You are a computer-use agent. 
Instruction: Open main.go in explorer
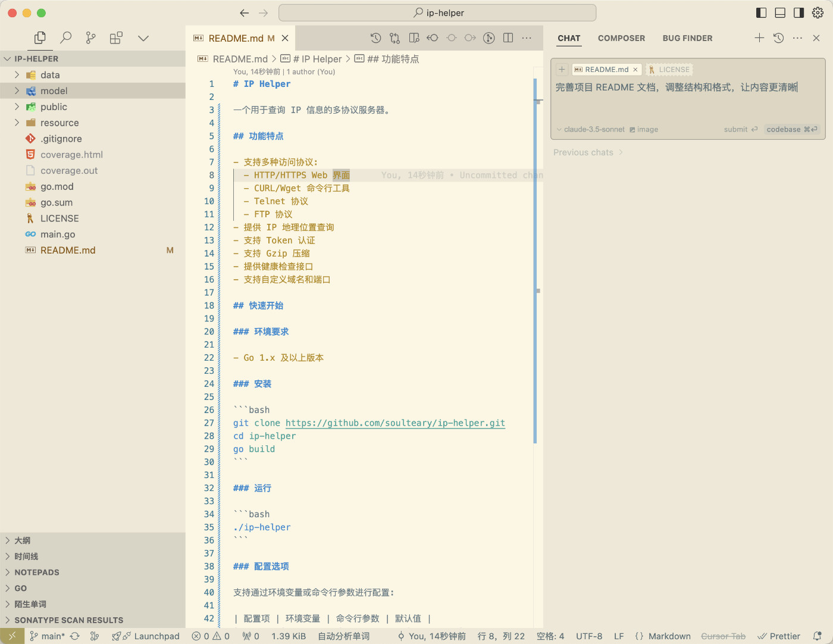[x=93, y=235]
